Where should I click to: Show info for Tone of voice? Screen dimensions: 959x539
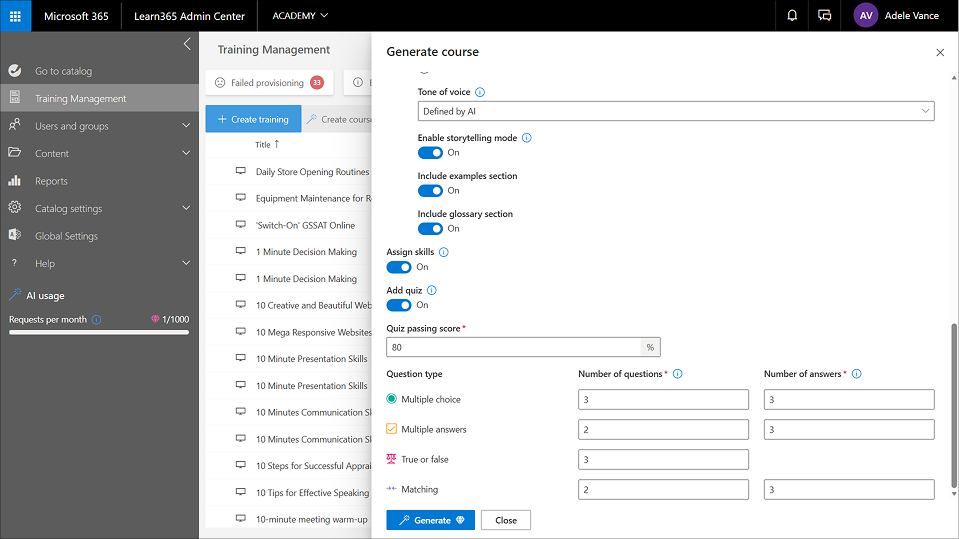click(x=480, y=92)
